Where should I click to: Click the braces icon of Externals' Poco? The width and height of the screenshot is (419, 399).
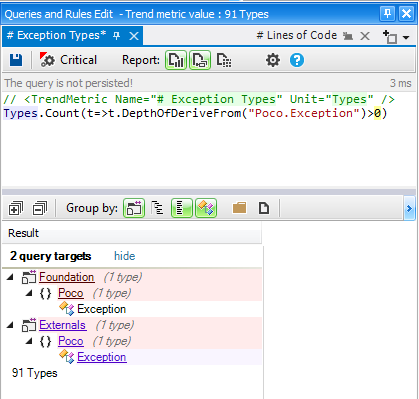(45, 341)
